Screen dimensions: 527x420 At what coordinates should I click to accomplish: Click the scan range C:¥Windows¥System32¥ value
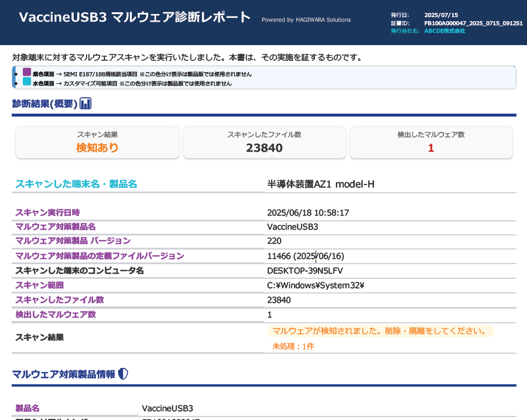(316, 285)
